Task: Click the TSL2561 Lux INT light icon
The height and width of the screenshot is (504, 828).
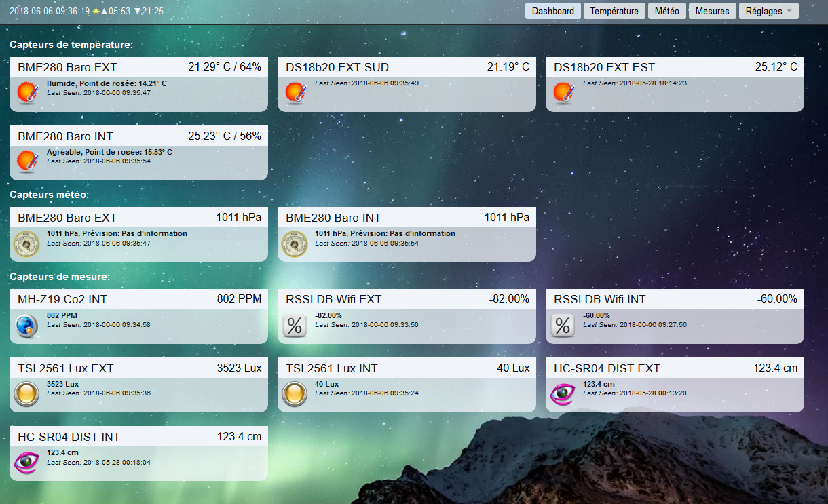Action: pos(295,394)
